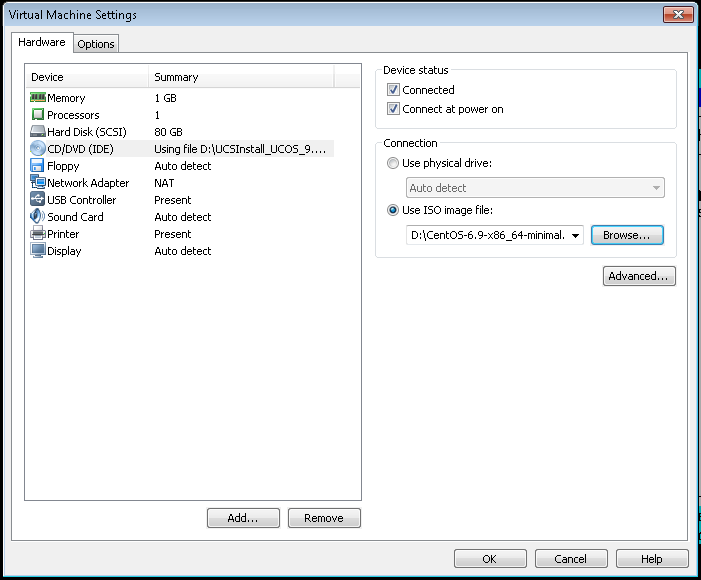Expand the ISO image path dropdown arrow
This screenshot has height=580, width=701.
(x=575, y=236)
